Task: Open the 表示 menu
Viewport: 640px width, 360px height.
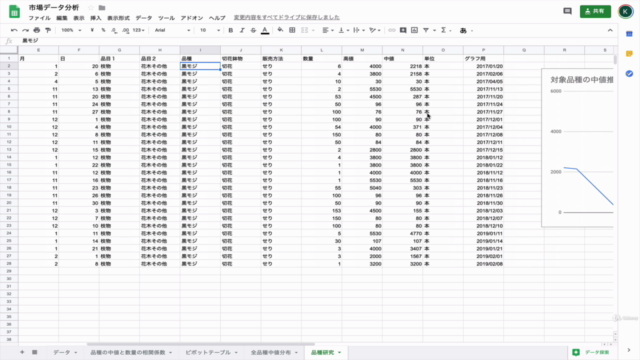Action: [x=79, y=18]
